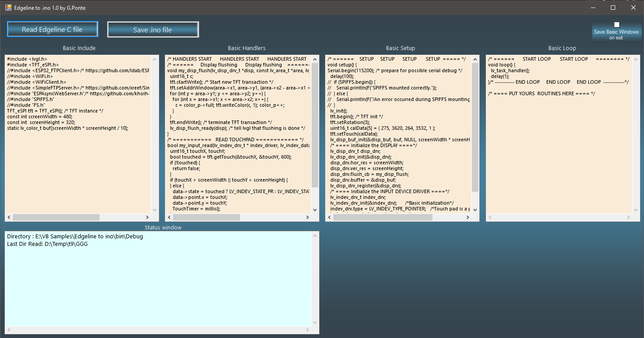Click the Read Edgeline C file button

click(x=52, y=30)
